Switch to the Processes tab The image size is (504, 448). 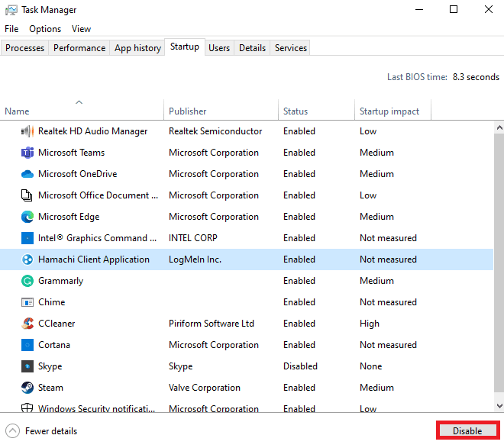(24, 48)
